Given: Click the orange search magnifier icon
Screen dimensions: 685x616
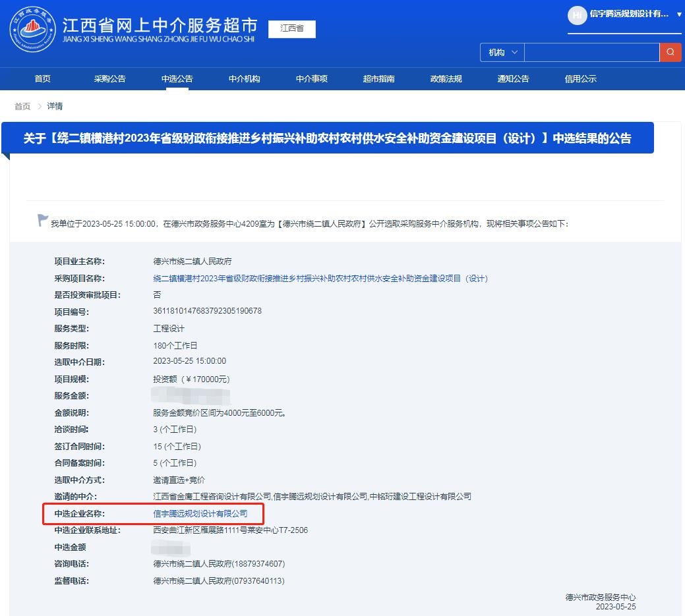Looking at the screenshot, I should point(670,51).
